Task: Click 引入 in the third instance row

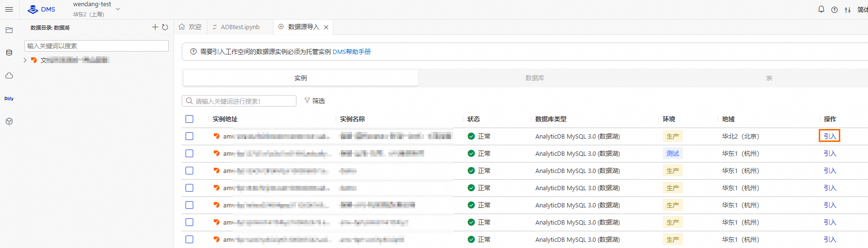Action: click(x=830, y=171)
